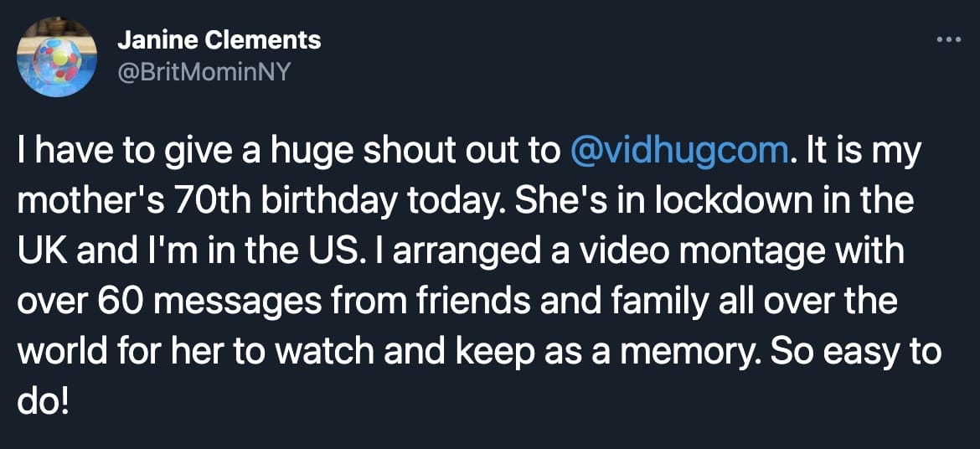Click the word "birthday" in the tweet
Image resolution: width=980 pixels, height=449 pixels.
pyautogui.click(x=317, y=201)
